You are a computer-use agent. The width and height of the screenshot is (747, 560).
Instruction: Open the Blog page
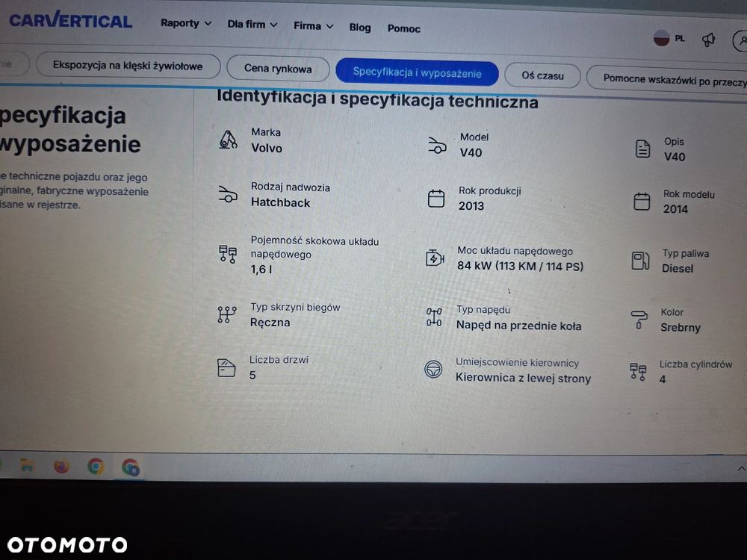coord(360,27)
